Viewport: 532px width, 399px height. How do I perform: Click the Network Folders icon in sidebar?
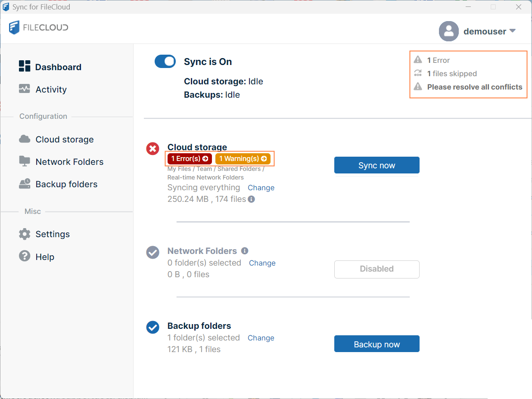[25, 161]
